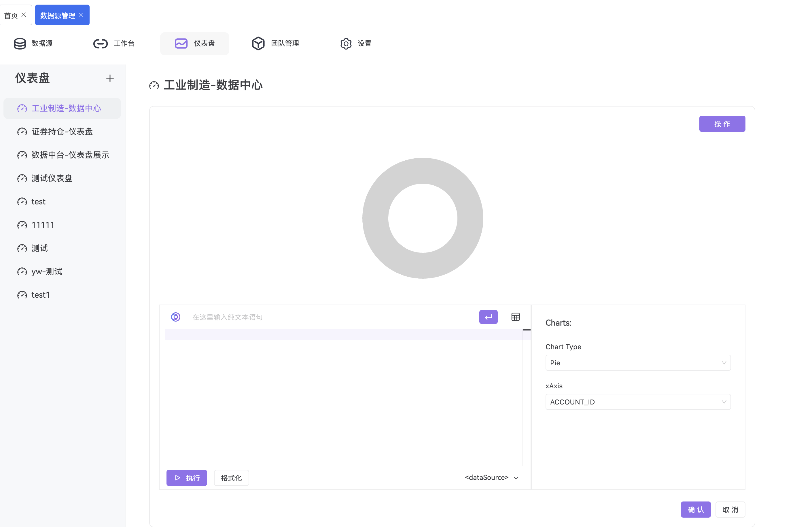Expand the Chart Type Pie dropdown
The height and width of the screenshot is (532, 795).
pos(637,363)
